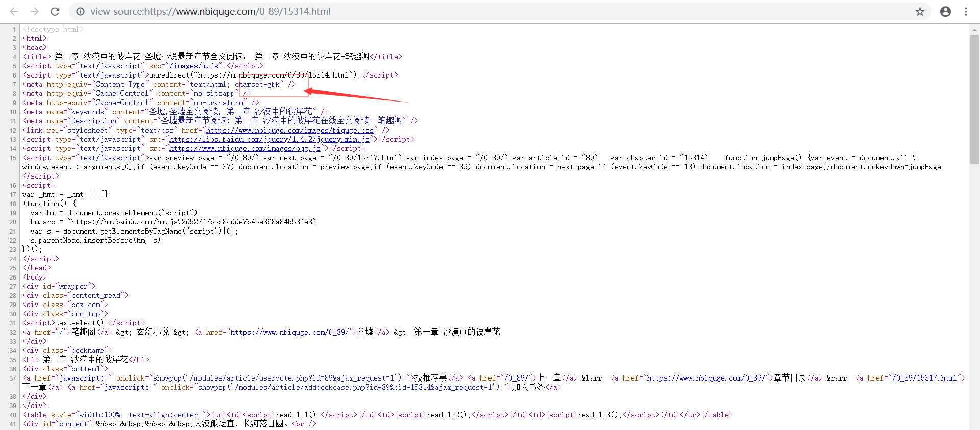Click the hm.src baidu URL line

(175, 222)
